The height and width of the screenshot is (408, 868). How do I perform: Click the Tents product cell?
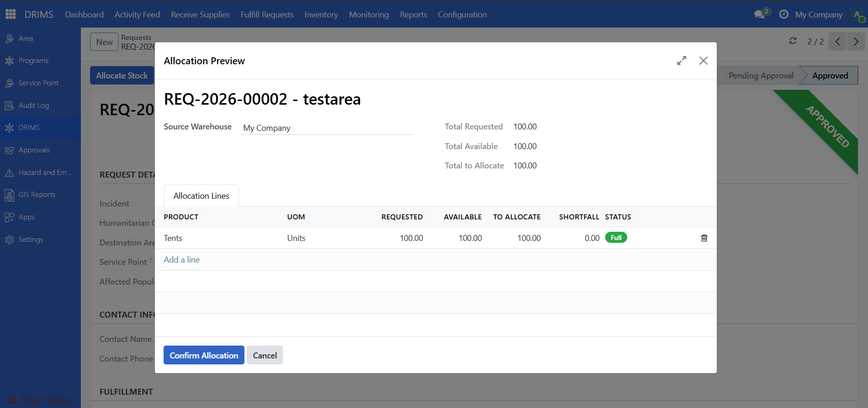coord(173,238)
